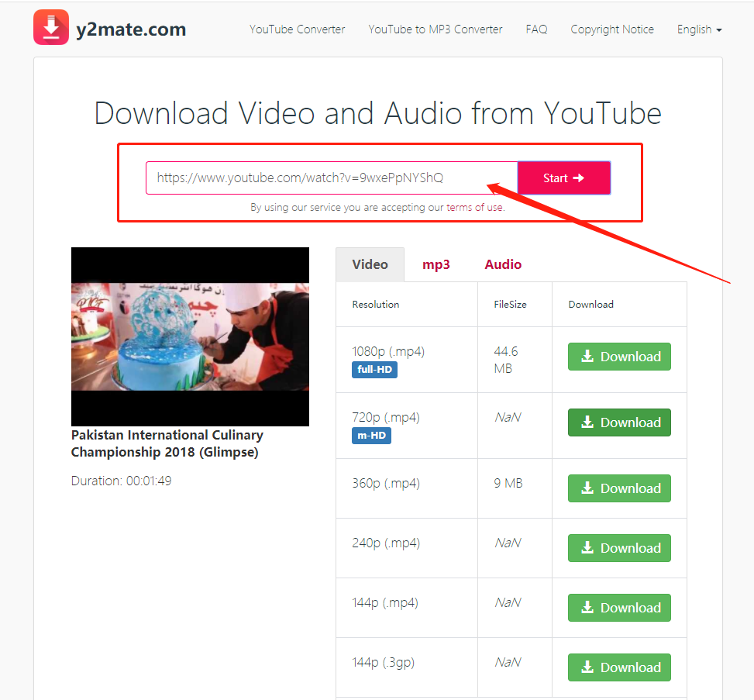The image size is (754, 700).
Task: Click the page heading Download Video and Audio
Action: point(378,113)
